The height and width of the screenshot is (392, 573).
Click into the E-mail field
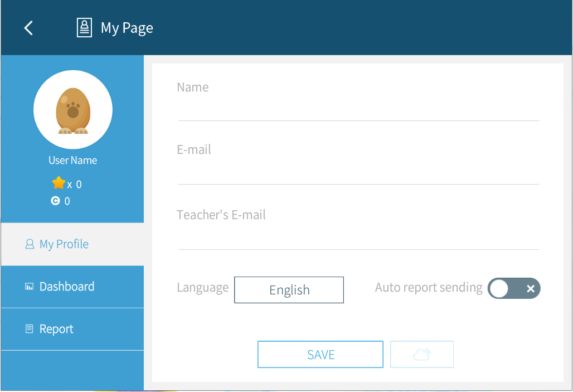click(358, 173)
